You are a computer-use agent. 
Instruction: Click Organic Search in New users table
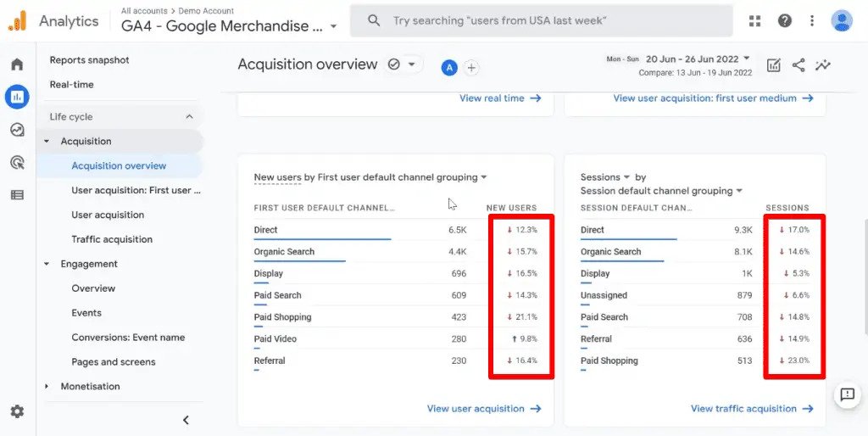click(x=284, y=252)
